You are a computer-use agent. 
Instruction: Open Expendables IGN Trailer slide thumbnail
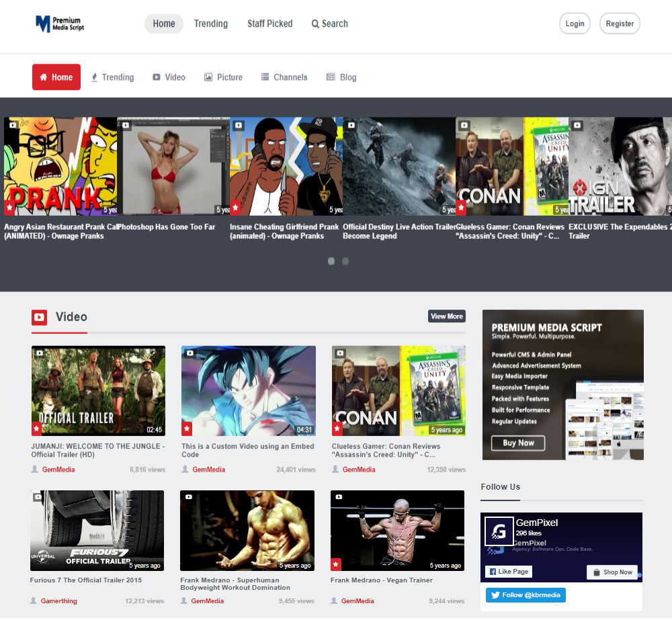click(620, 166)
